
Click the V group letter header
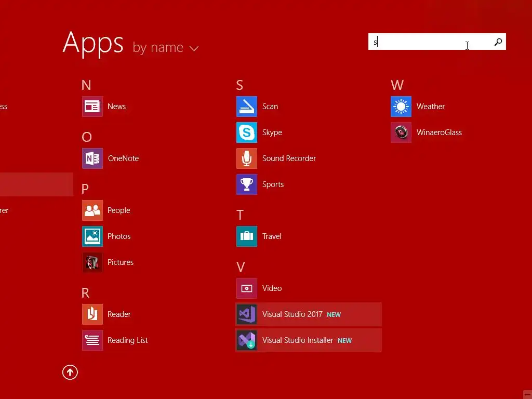[241, 267]
